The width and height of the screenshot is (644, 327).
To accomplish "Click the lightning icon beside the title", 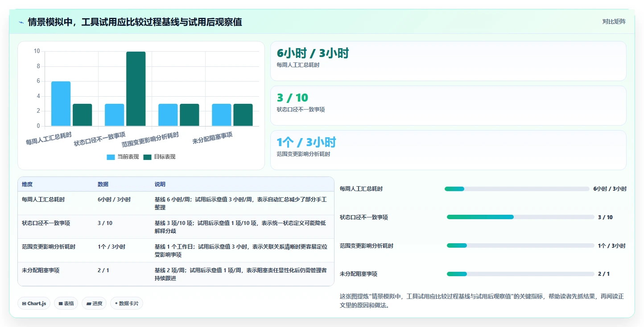I will (21, 22).
